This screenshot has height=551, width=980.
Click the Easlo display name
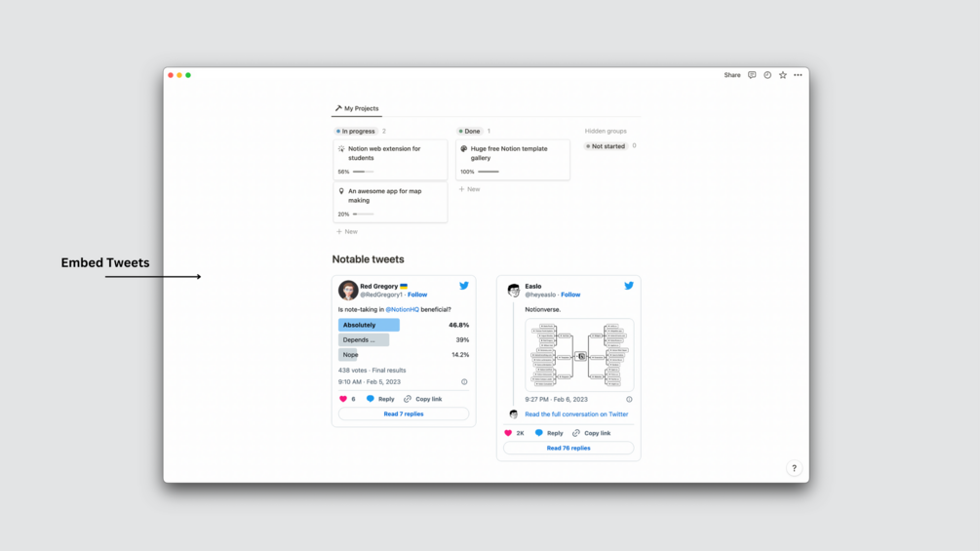pyautogui.click(x=533, y=286)
